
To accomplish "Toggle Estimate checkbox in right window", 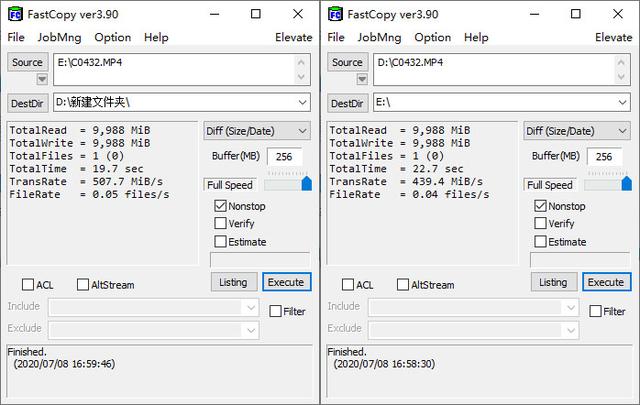I will (540, 241).
